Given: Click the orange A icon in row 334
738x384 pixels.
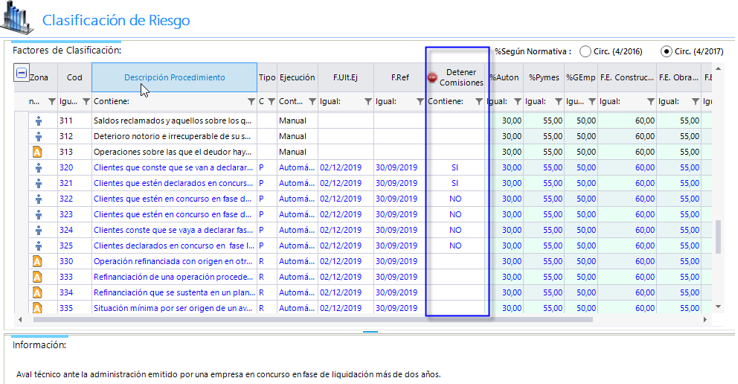Looking at the screenshot, I should [37, 293].
